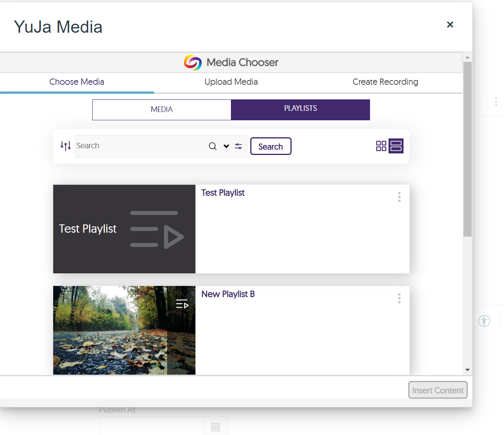Expand the search dropdown chevron
The image size is (504, 435).
(226, 146)
